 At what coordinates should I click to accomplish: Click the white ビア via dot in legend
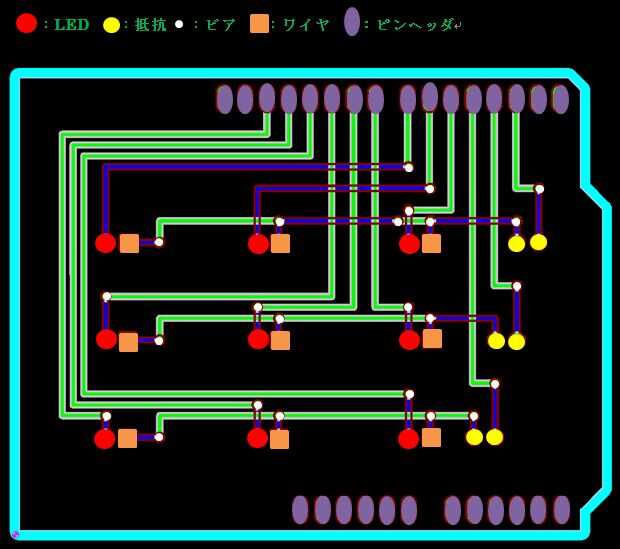click(179, 24)
